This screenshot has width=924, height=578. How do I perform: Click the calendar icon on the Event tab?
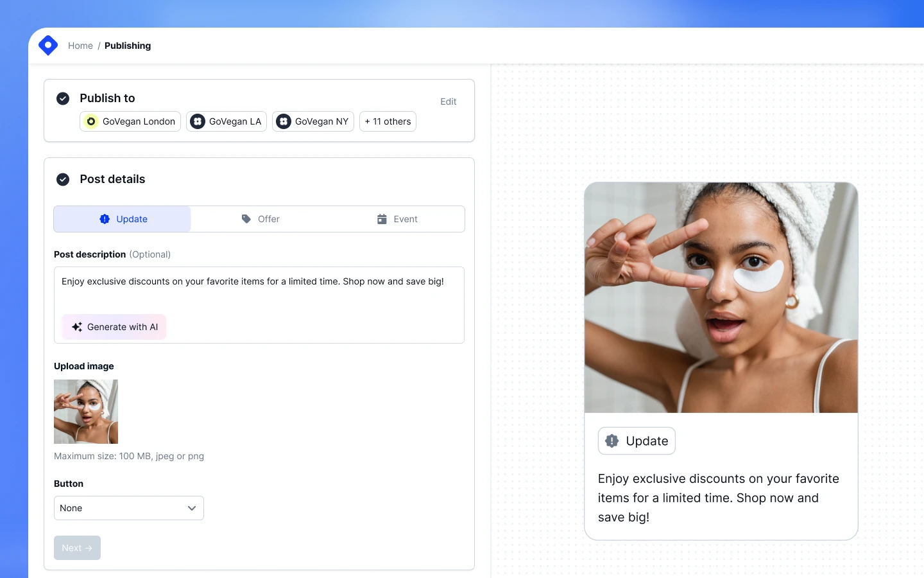382,219
